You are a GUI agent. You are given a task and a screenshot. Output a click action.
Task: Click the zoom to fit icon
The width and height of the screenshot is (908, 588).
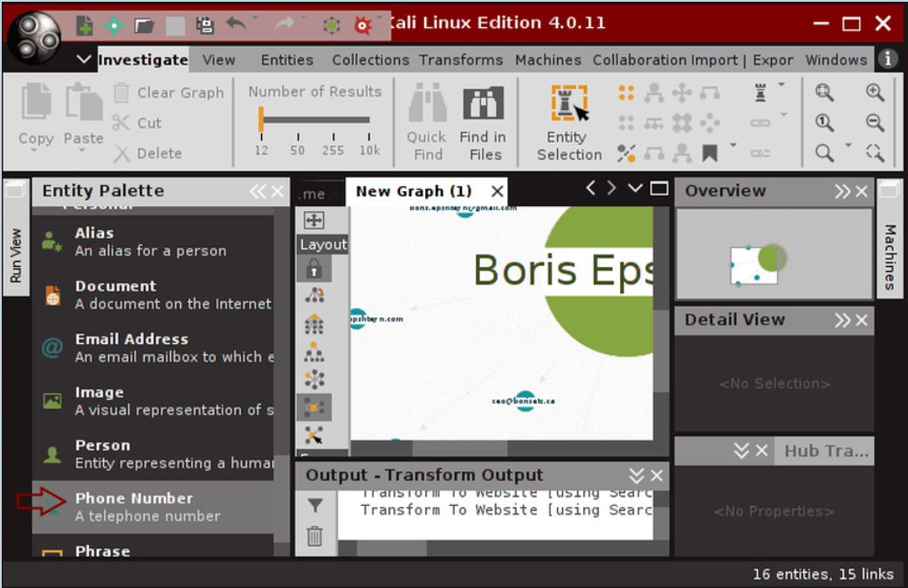(824, 92)
